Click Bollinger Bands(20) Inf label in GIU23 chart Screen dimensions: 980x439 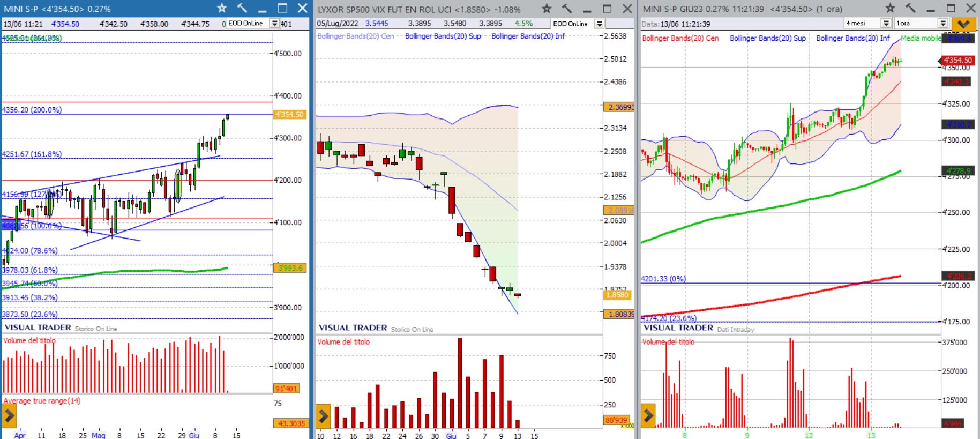coord(853,38)
